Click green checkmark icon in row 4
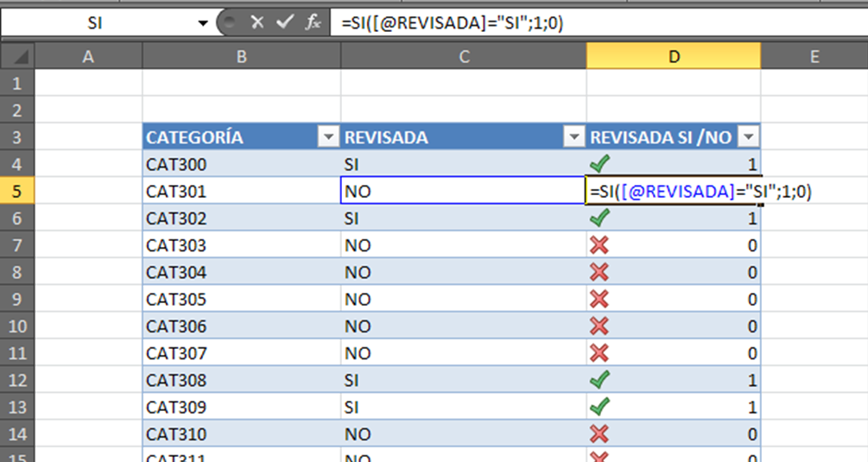The width and height of the screenshot is (868, 462). click(x=599, y=163)
